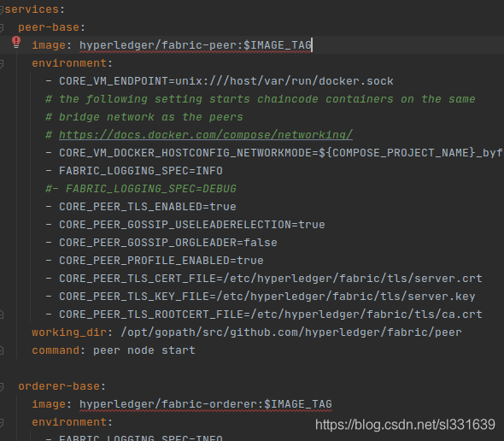Open the docs.docker.com compose networking link
The image size is (504, 441).
click(x=206, y=135)
